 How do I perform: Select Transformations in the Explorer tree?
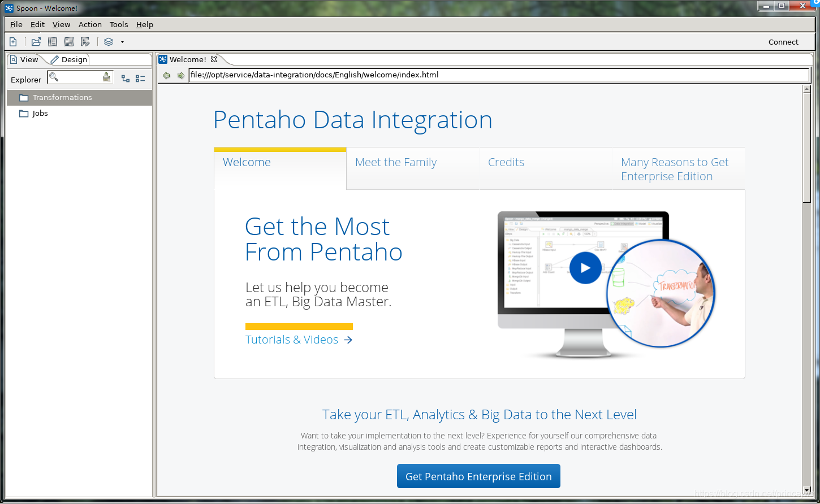coord(79,98)
